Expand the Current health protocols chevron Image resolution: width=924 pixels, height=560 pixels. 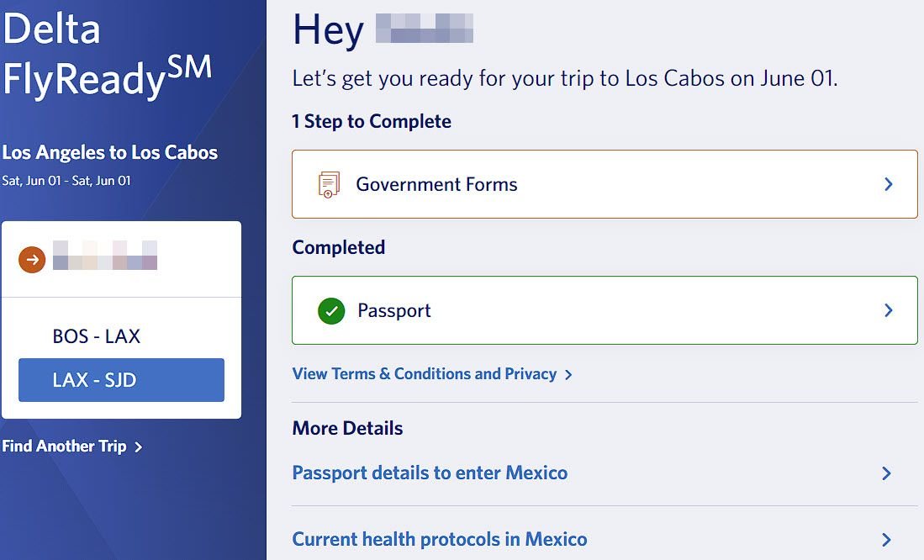click(886, 540)
